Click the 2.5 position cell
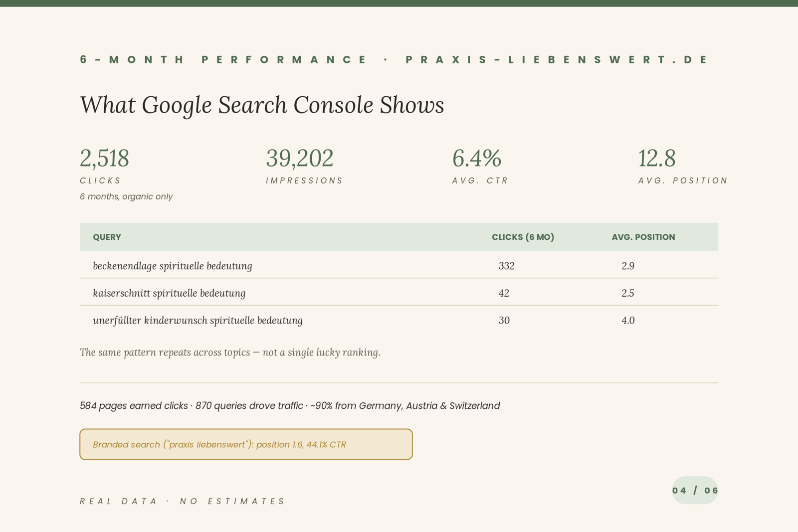Viewport: 798px width, 532px height. pos(628,293)
